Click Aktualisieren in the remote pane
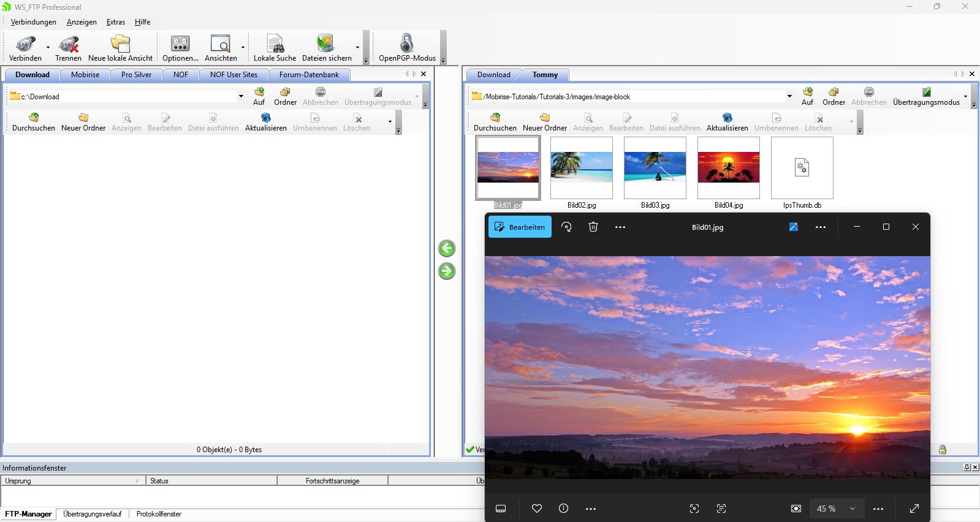Viewport: 980px width, 522px height. 727,121
